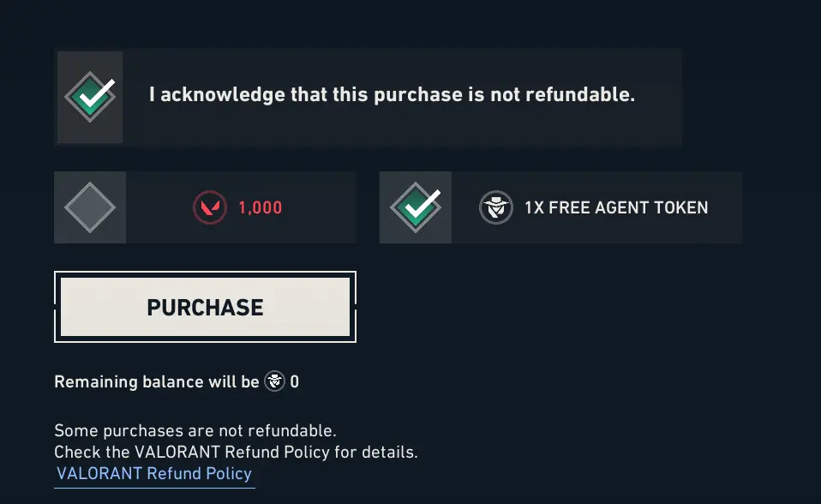The image size is (821, 504).
Task: Click the 1,000 price amount in red
Action: point(260,207)
